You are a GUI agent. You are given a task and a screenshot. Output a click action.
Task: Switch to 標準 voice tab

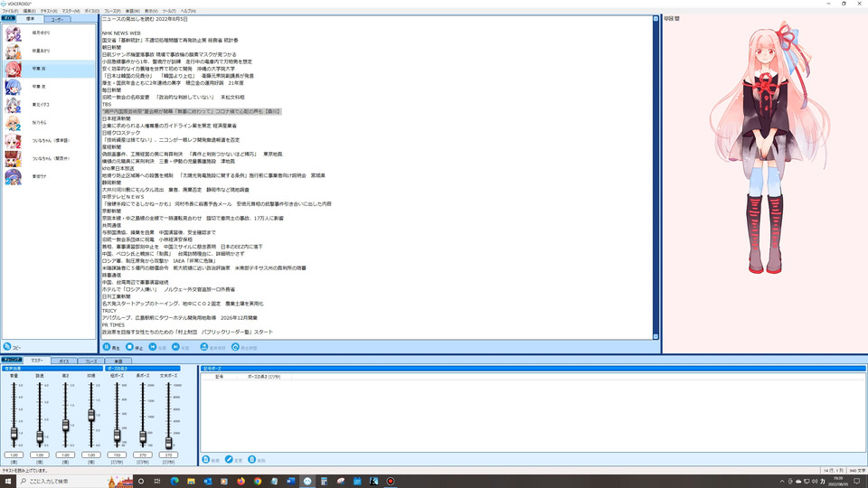click(x=30, y=19)
